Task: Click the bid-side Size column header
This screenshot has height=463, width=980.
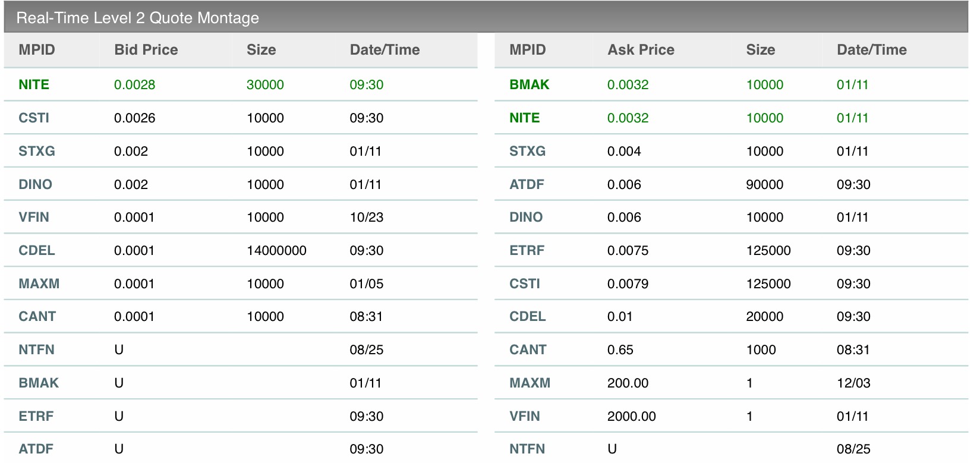Action: [x=261, y=50]
